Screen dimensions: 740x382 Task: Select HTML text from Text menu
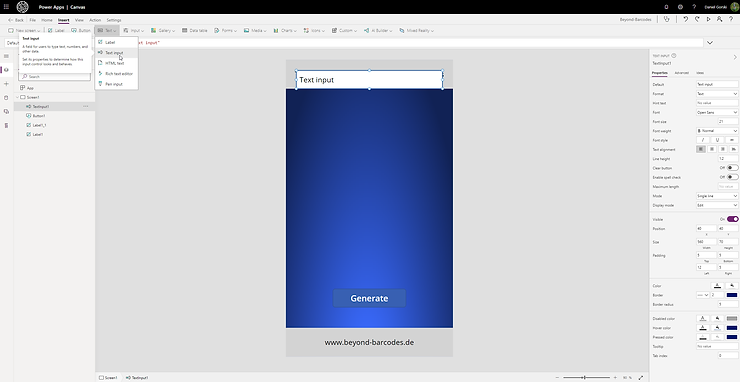tap(116, 63)
